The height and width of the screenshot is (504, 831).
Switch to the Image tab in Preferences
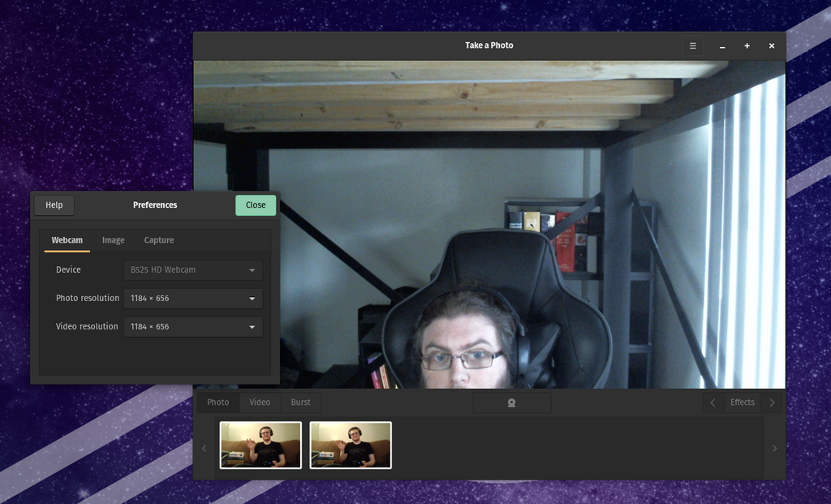[114, 240]
